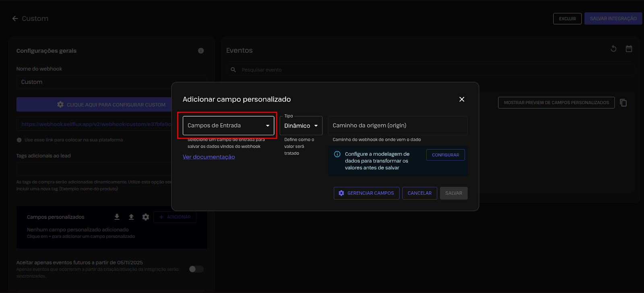Close the Adicionar campo personalizado dialog
644x293 pixels.
(462, 99)
